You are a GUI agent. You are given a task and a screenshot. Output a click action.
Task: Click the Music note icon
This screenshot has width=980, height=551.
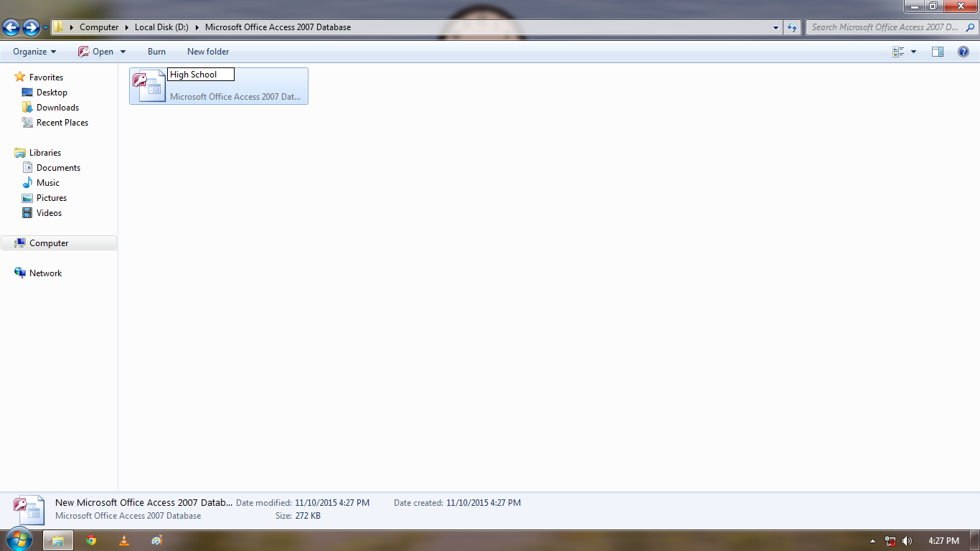[x=27, y=183]
